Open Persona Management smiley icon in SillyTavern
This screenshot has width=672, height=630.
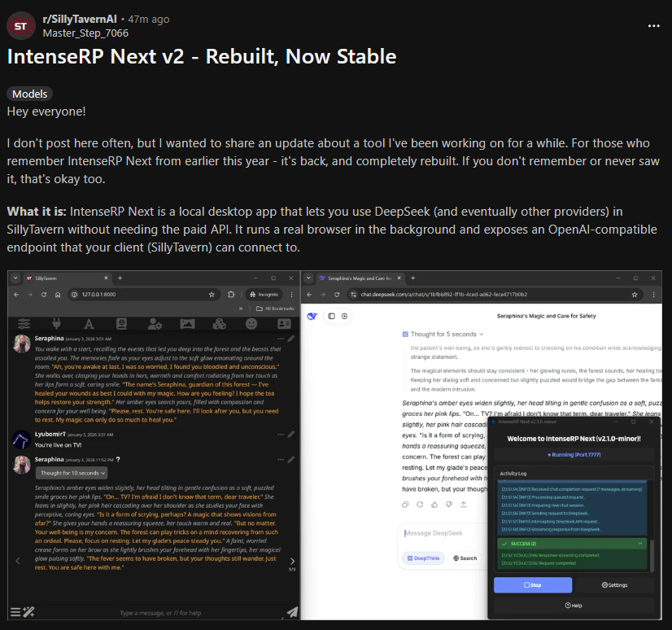point(251,324)
